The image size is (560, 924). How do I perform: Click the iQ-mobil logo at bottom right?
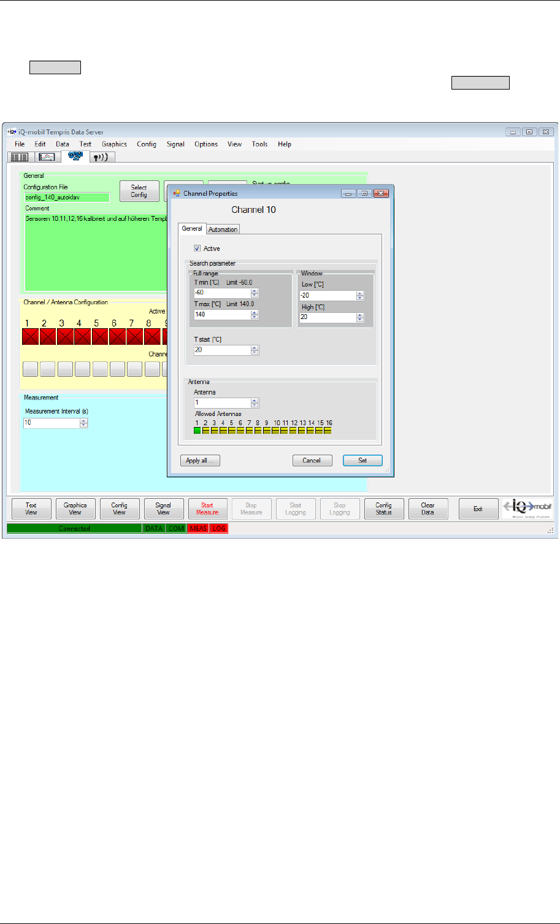click(x=527, y=508)
